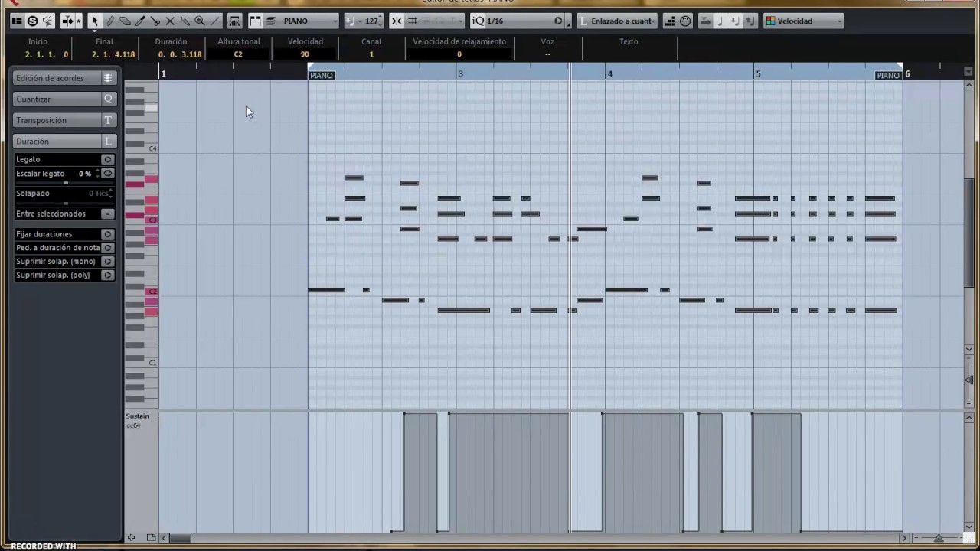980x551 pixels.
Task: Apply Suprimir solap. (mono) button
Action: pyautogui.click(x=107, y=262)
